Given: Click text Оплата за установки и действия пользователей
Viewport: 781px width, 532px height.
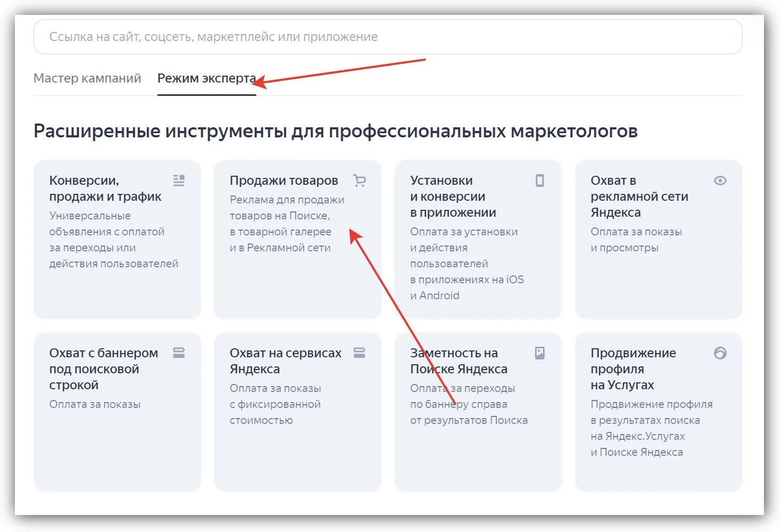Looking at the screenshot, I should (467, 264).
